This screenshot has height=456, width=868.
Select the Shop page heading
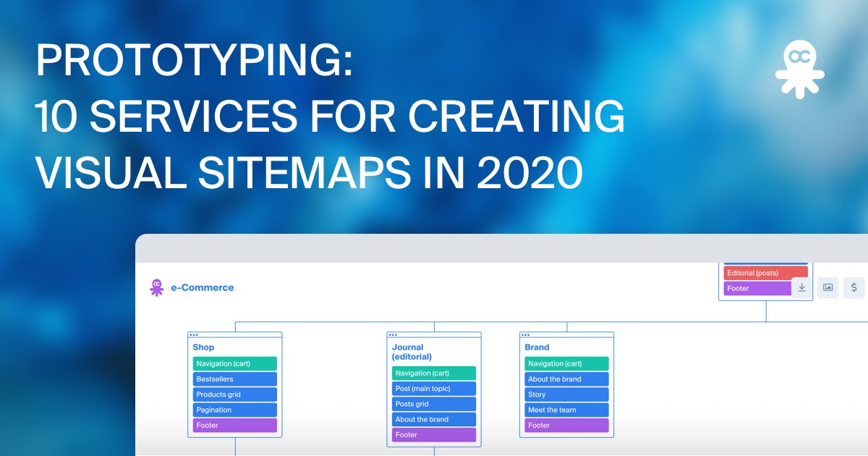click(x=203, y=347)
